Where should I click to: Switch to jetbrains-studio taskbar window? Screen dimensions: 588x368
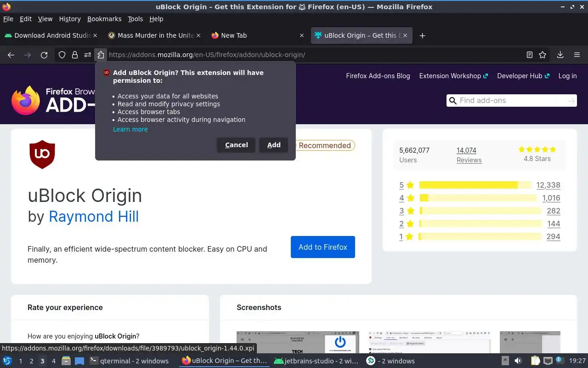pyautogui.click(x=316, y=361)
